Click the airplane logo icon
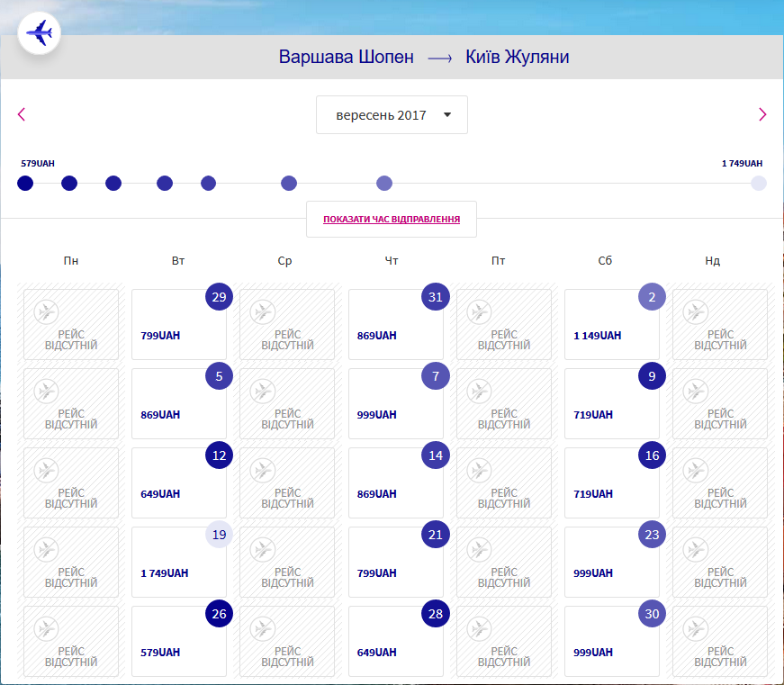The image size is (784, 685). click(x=39, y=34)
